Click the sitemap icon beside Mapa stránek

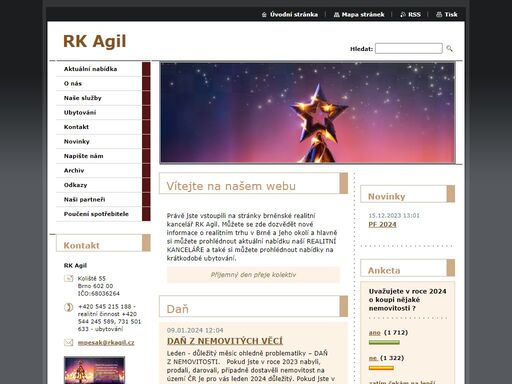coord(336,15)
